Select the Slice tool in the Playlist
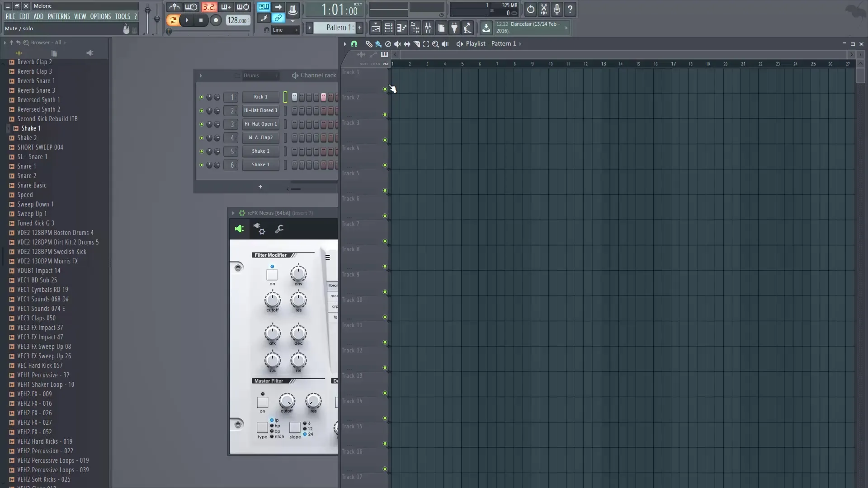This screenshot has height=488, width=868. [417, 44]
